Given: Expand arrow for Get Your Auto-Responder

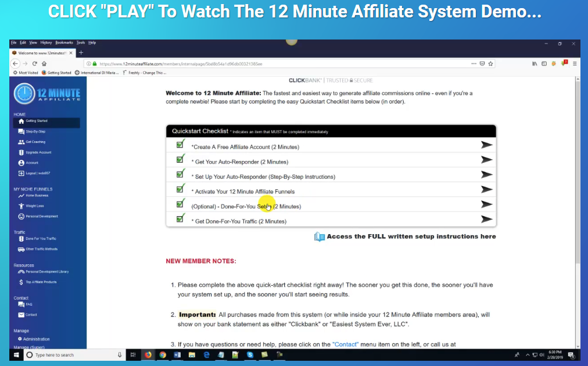Looking at the screenshot, I should [486, 160].
